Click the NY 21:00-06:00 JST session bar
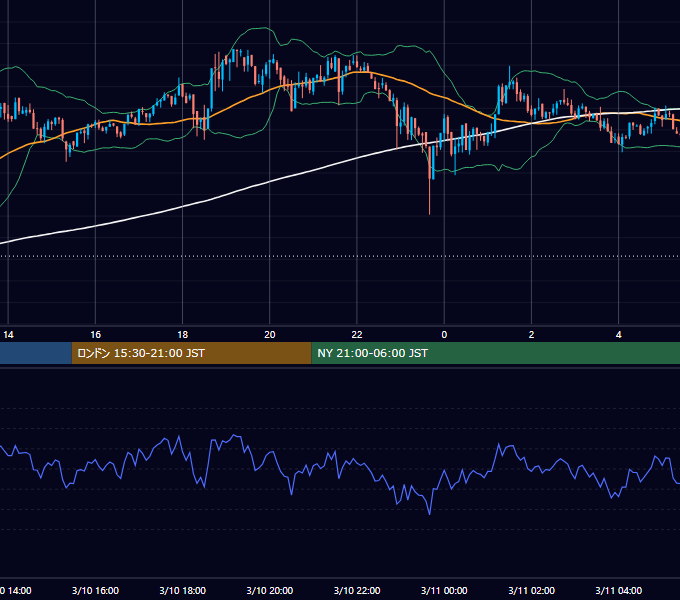The width and height of the screenshot is (680, 600). point(495,353)
